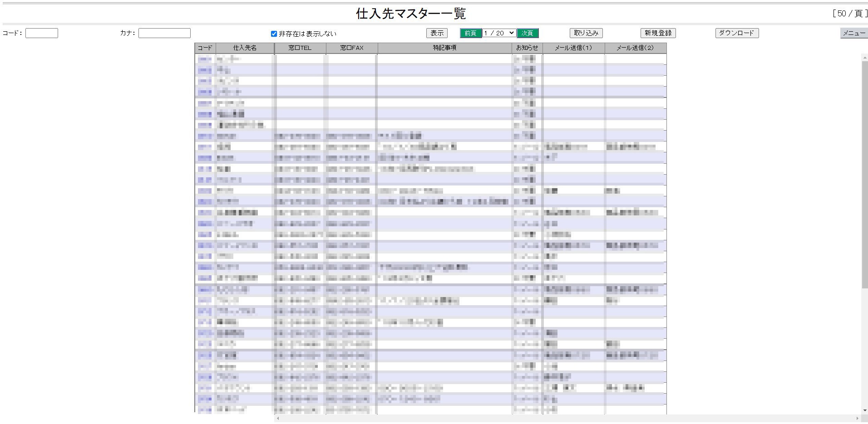This screenshot has width=868, height=424.
Task: Click the scroll down arrow of vertical scrollbar
Action: tap(865, 410)
